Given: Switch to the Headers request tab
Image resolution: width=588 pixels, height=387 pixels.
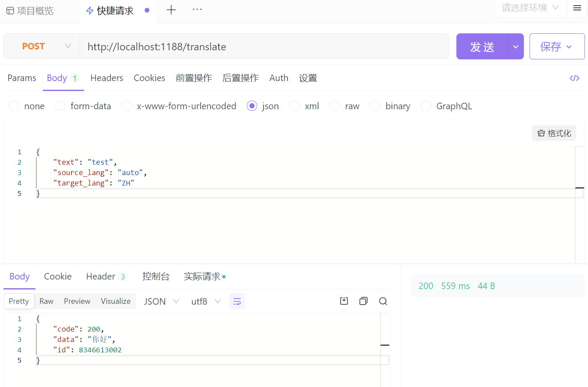Looking at the screenshot, I should [x=107, y=78].
